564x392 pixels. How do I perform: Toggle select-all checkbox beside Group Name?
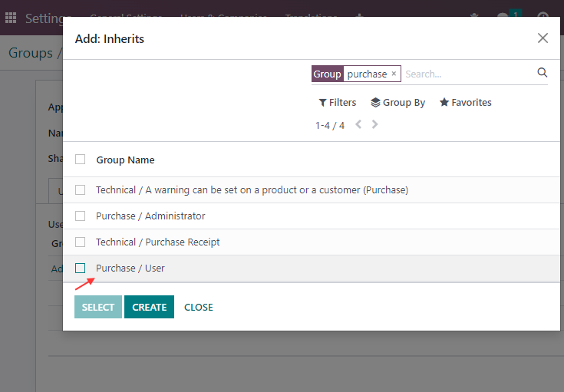click(81, 160)
